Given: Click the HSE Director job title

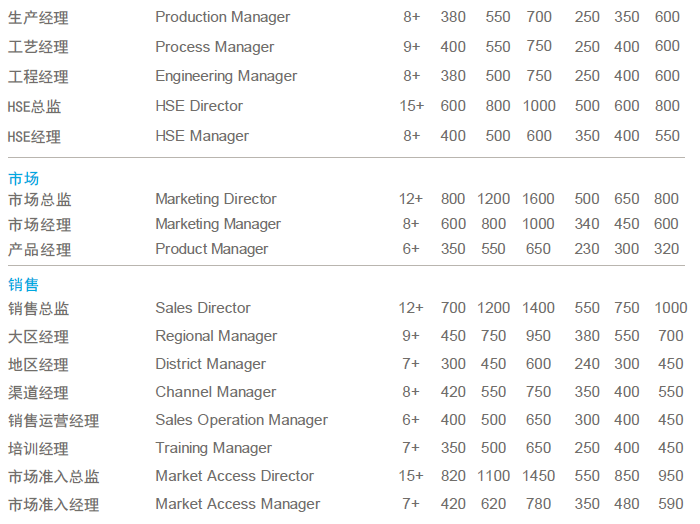Looking at the screenshot, I should coord(199,106).
